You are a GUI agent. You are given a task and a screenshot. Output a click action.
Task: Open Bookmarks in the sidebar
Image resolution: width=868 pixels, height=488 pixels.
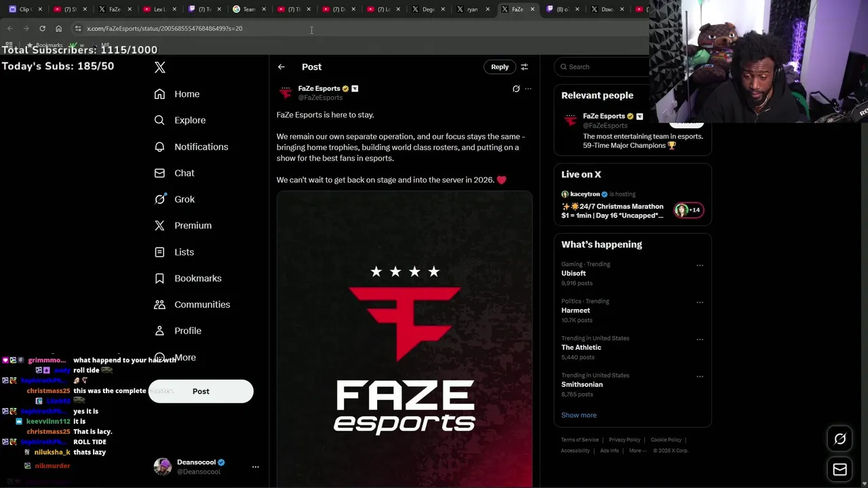click(188, 279)
